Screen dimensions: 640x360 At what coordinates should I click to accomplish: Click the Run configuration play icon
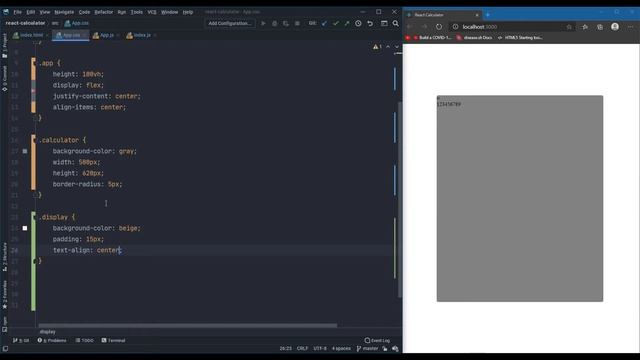pyautogui.click(x=263, y=24)
